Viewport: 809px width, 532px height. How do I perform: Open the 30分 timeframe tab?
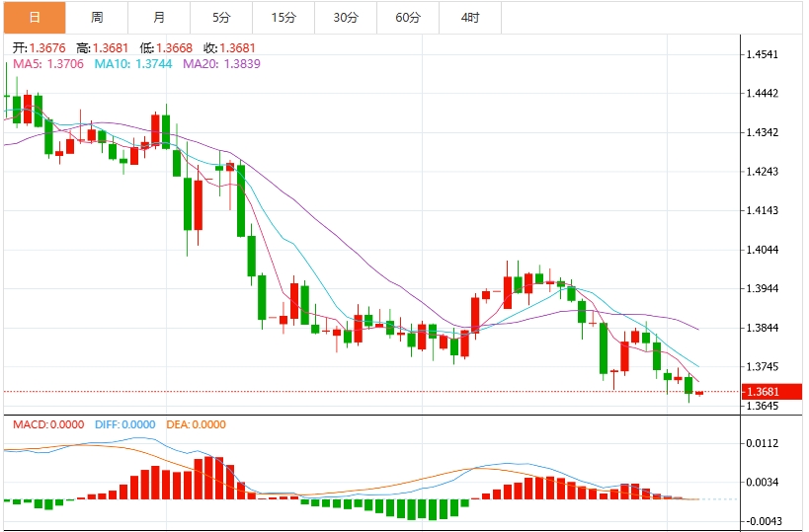346,18
